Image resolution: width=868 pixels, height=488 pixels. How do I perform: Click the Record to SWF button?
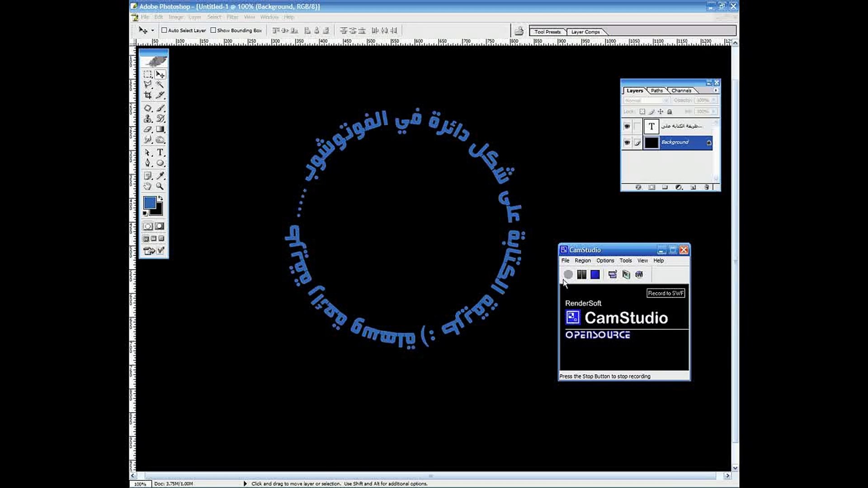[639, 274]
